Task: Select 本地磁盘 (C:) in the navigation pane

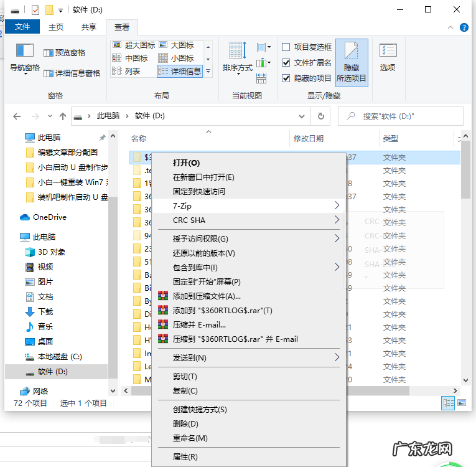Action: point(54,356)
